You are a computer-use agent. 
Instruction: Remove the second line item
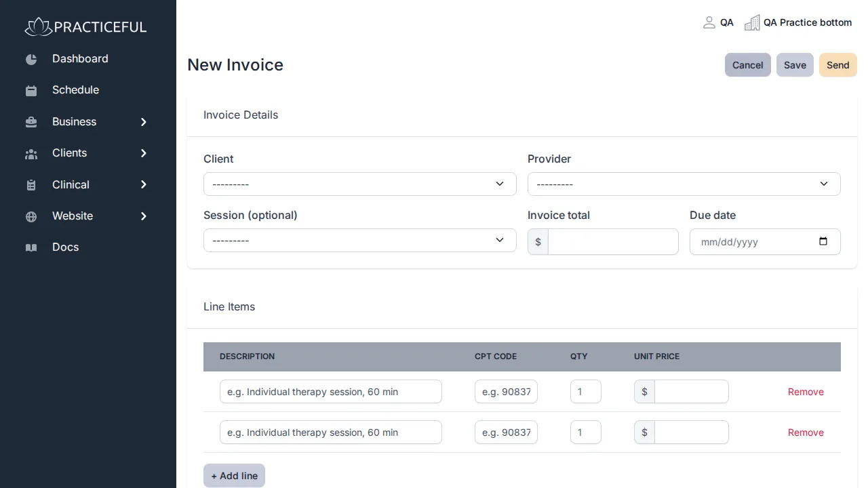(806, 432)
